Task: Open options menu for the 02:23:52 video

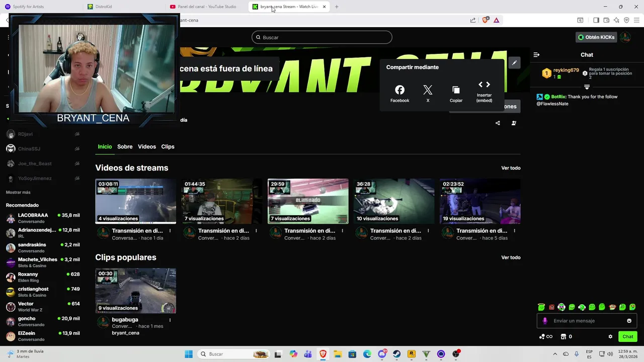Action: (514, 231)
